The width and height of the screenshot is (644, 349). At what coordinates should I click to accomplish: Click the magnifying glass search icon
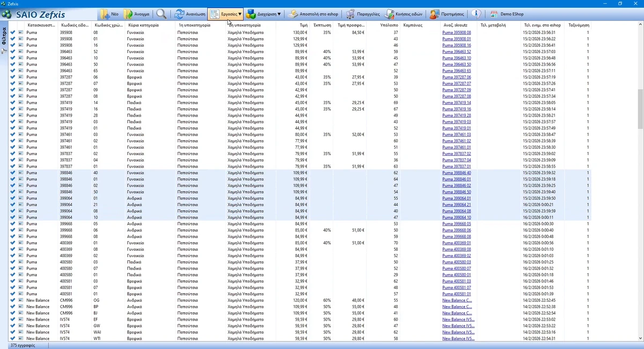(161, 14)
